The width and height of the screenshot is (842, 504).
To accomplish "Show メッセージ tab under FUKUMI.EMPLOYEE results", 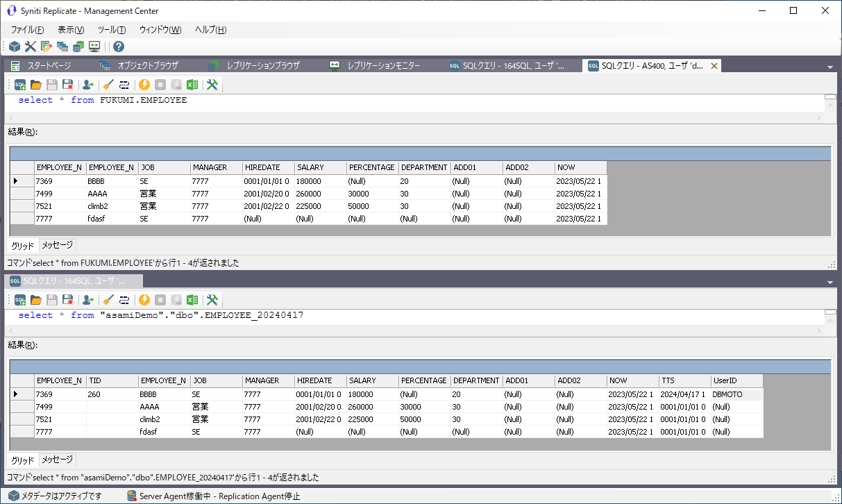I will 57,245.
